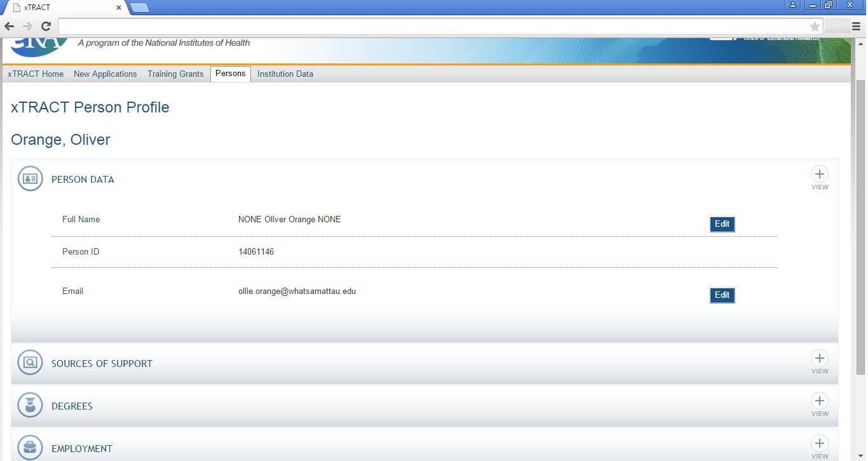This screenshot has height=461, width=868.
Task: Click the browser address bar
Action: click(432, 26)
